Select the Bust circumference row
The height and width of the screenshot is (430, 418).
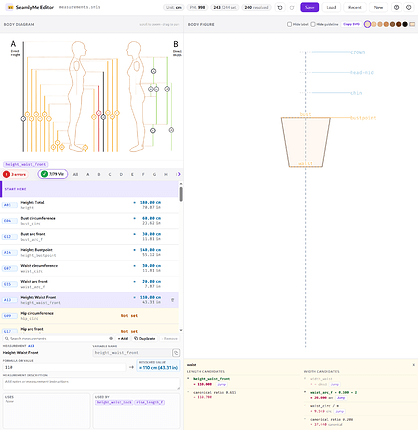tap(89, 221)
